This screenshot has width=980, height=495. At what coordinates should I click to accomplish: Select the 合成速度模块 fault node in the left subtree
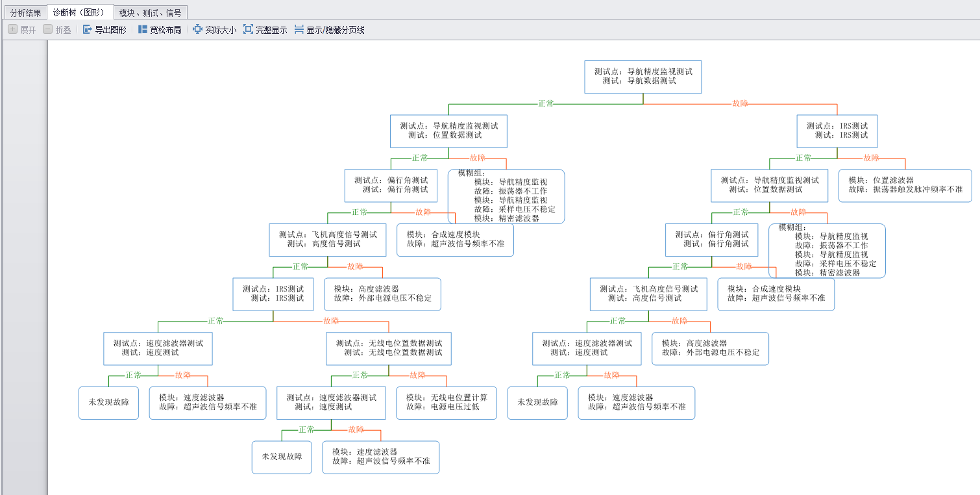455,240
